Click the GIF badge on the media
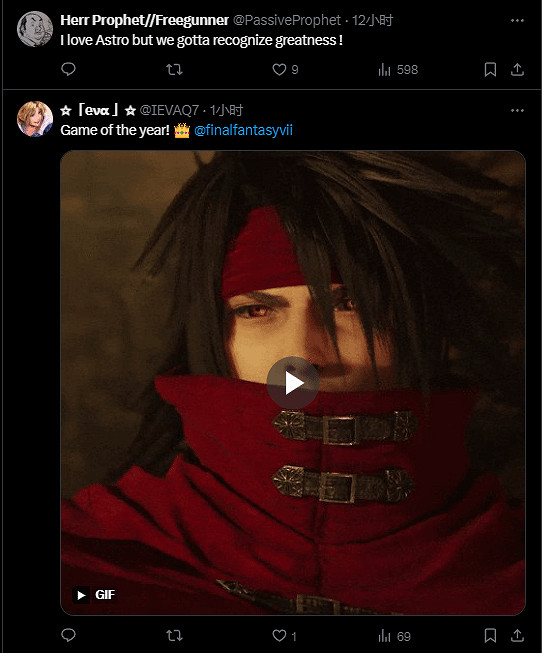542x653 pixels. click(95, 595)
